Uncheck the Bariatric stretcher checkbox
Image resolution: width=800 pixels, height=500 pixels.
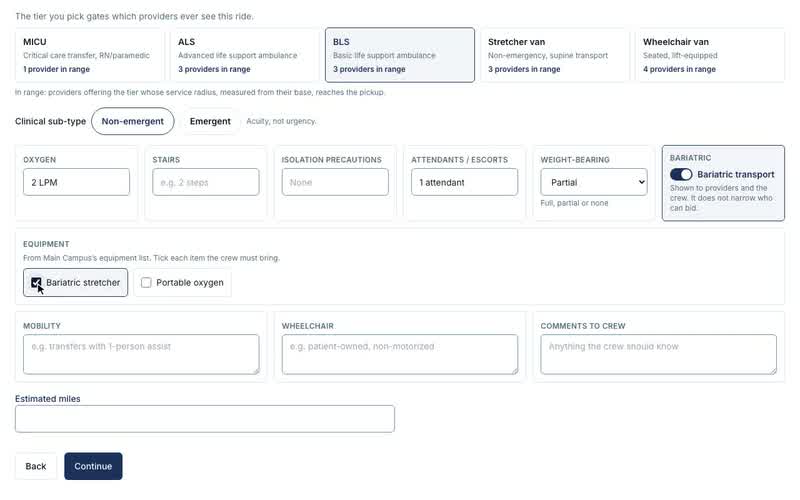click(36, 283)
